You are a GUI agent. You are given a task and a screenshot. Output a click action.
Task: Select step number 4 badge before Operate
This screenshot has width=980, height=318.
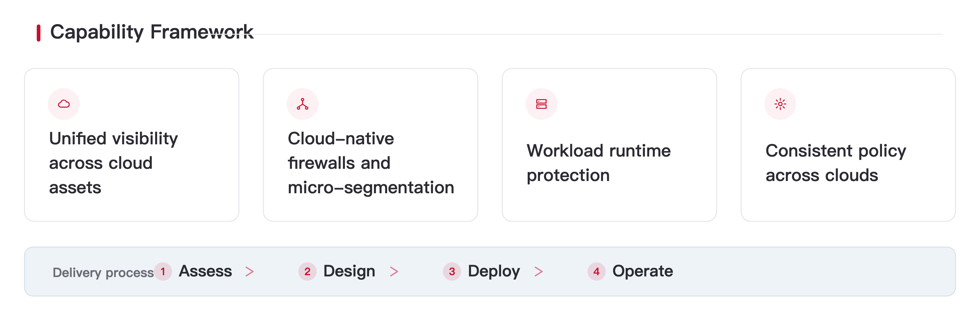point(597,272)
